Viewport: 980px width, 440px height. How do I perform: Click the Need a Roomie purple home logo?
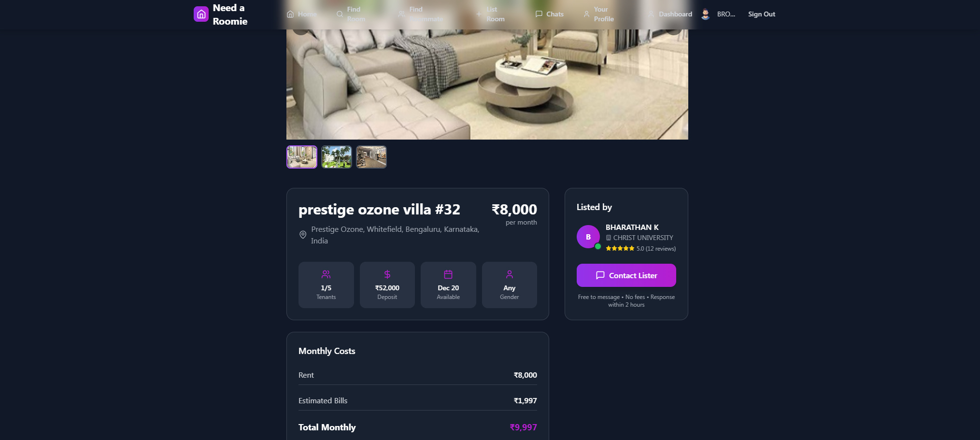(x=201, y=14)
